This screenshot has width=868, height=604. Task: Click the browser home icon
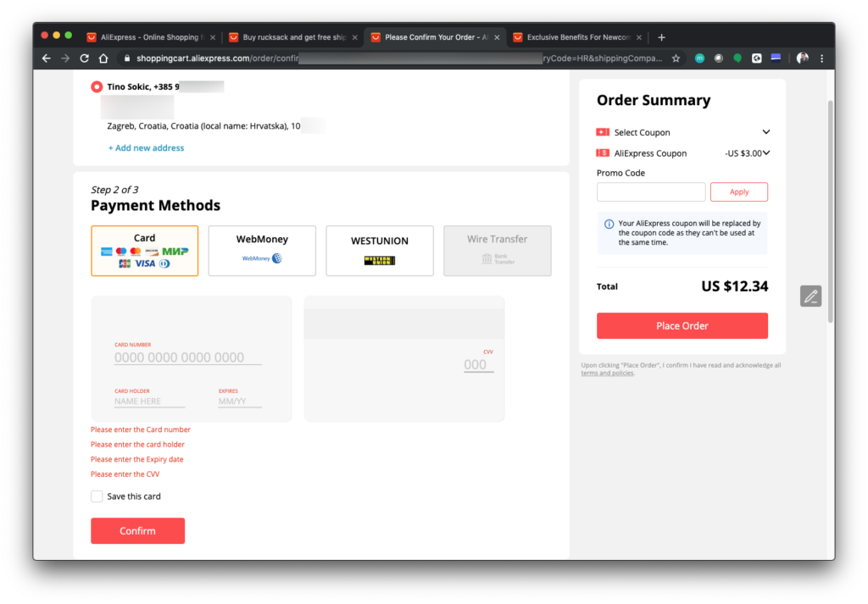[x=103, y=58]
